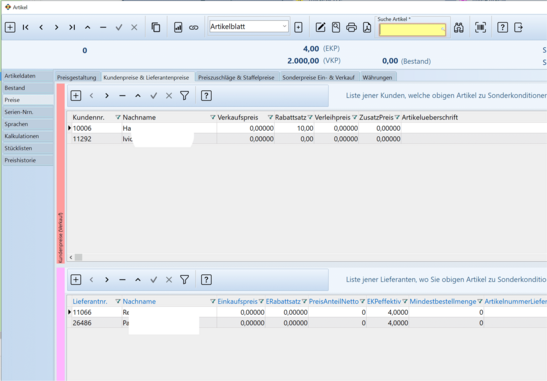Screen dimensions: 547x381
Task: Filter the supplier price list
Action: 185,279
